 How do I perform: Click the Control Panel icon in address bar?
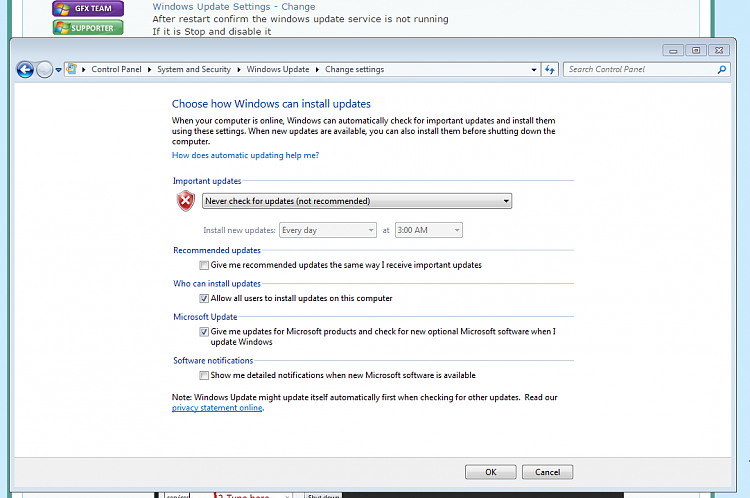[72, 69]
